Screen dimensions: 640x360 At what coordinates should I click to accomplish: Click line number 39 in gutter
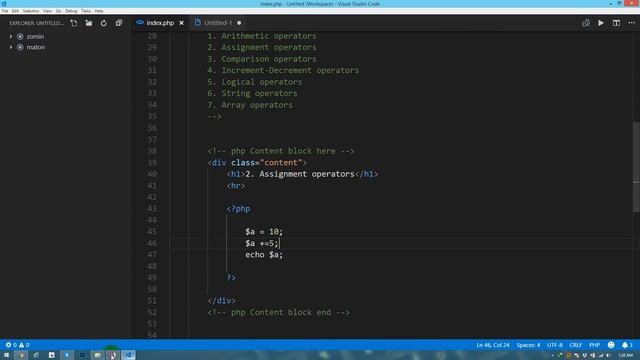(152, 163)
